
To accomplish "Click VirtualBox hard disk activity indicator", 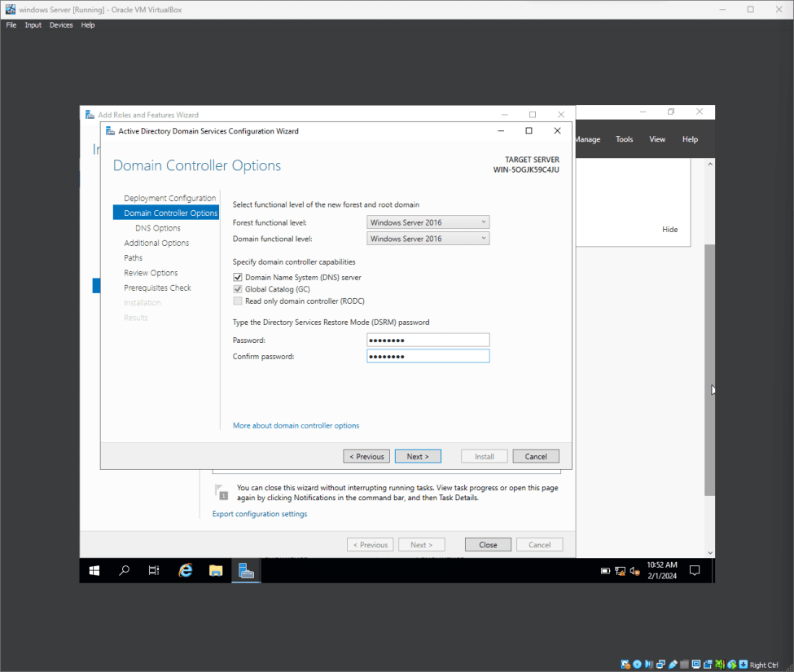I will pos(625,665).
